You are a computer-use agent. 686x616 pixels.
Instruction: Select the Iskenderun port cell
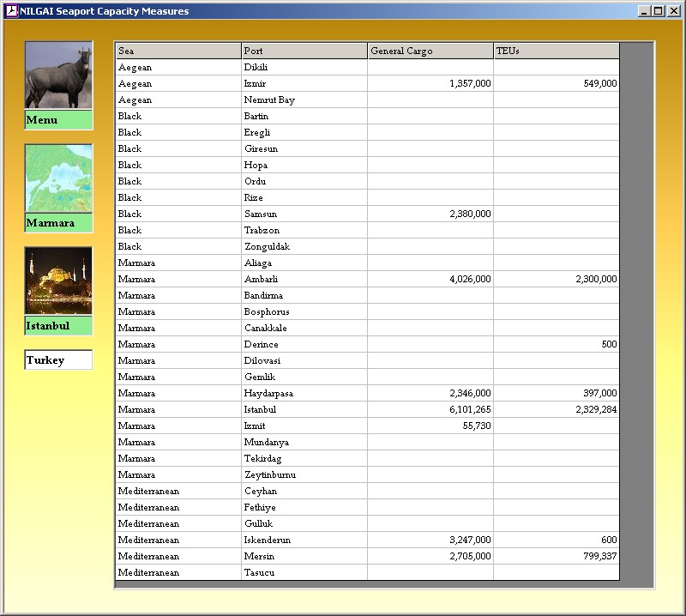(304, 540)
